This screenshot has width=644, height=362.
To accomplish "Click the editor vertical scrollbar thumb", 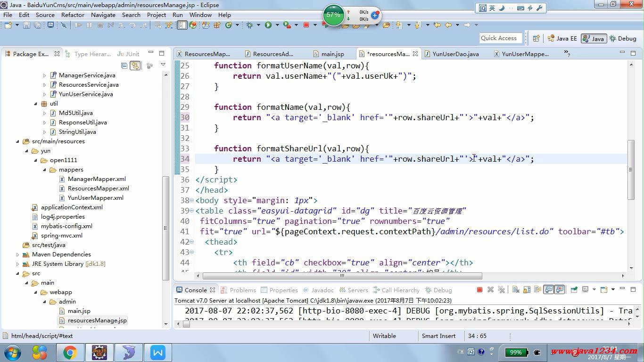I will pos(631,170).
